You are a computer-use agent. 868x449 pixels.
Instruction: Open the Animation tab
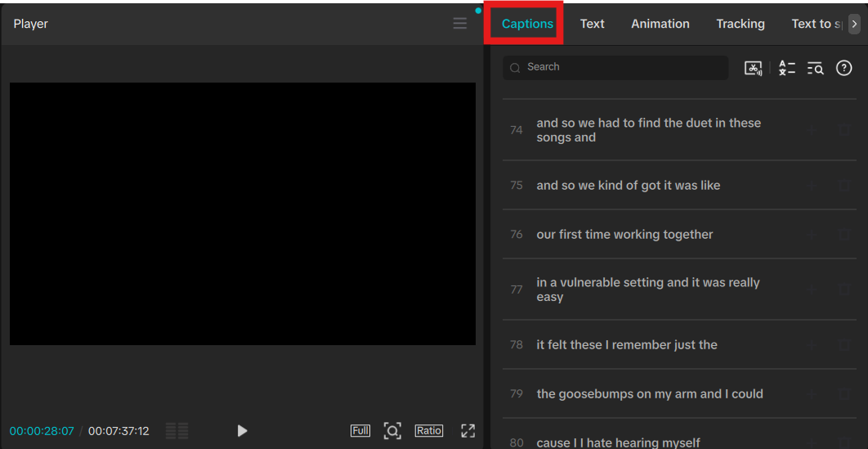tap(660, 24)
